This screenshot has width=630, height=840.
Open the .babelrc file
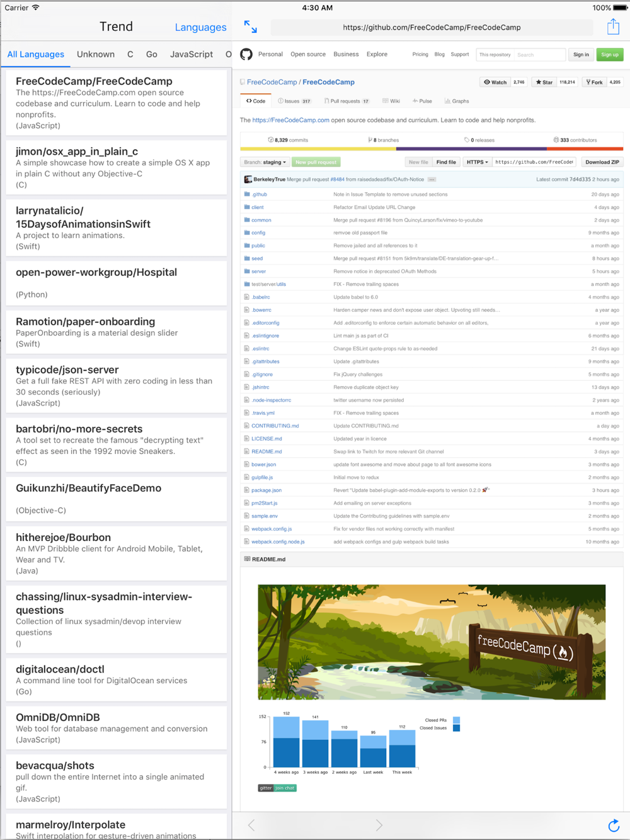click(x=261, y=297)
